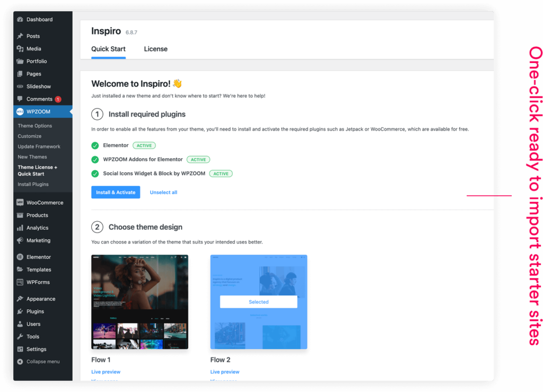Click the 'Flow 2' design title
Viewport: 543px width, 392px height.
[220, 360]
